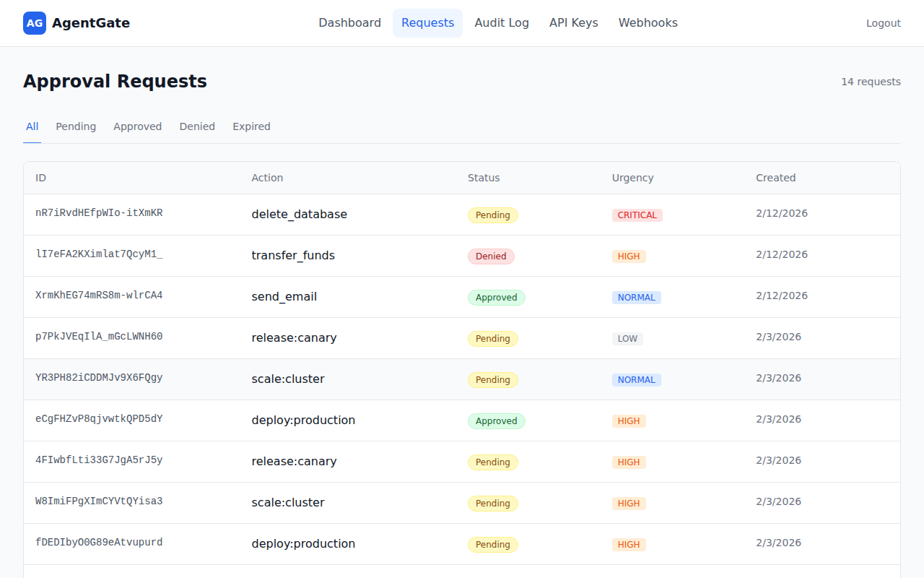Click Pending badge in the p7PkJVEq row
This screenshot has height=578, width=924.
coord(493,339)
